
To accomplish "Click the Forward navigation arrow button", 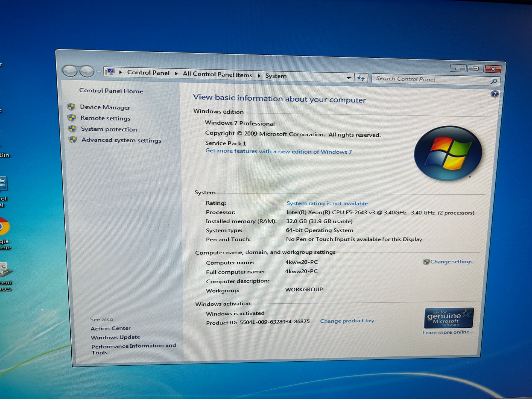I will point(87,72).
